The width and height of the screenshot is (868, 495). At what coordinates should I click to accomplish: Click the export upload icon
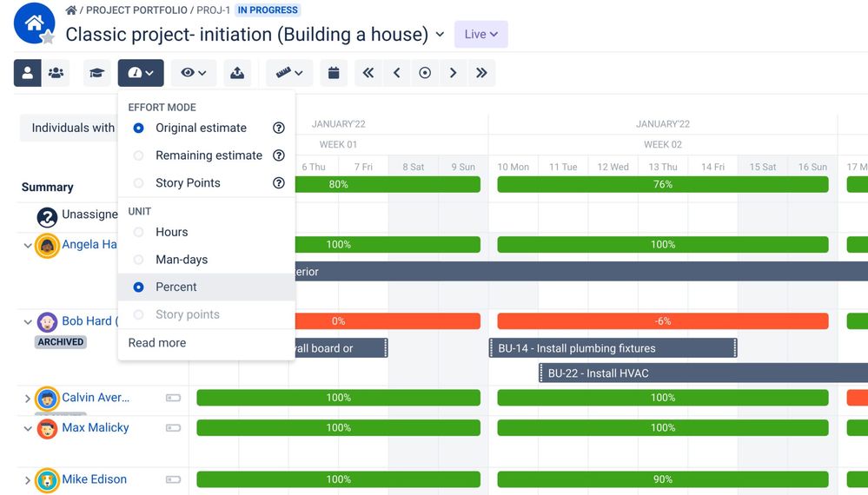(237, 73)
